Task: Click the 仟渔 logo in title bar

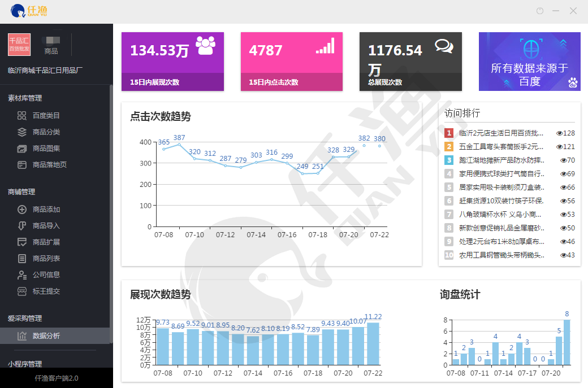Action: pyautogui.click(x=29, y=11)
